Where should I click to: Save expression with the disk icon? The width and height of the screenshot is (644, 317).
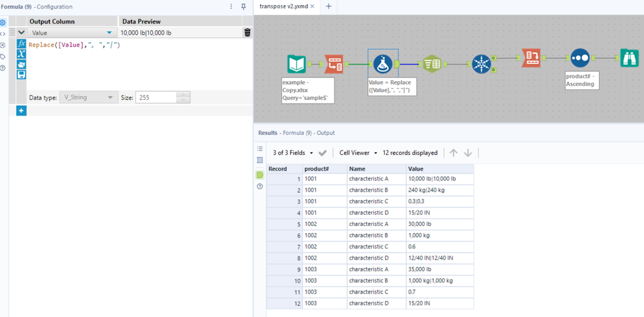(x=21, y=74)
